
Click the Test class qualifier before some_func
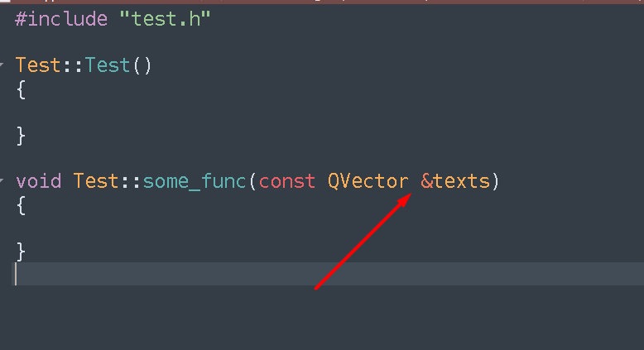pyautogui.click(x=96, y=180)
